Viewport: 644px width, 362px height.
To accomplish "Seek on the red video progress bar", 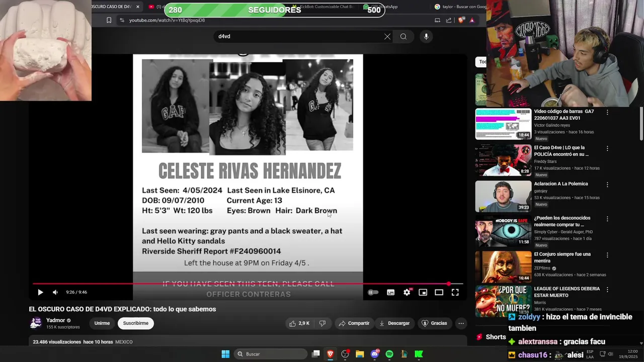I will point(247,284).
